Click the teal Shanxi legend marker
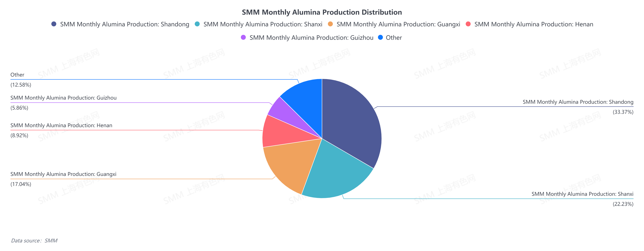644x251 pixels. [x=197, y=24]
